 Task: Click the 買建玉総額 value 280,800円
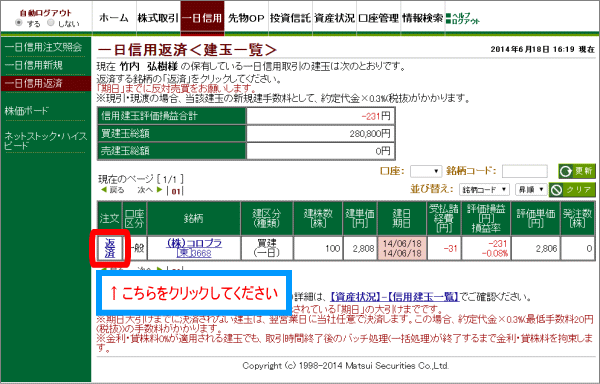coord(370,134)
